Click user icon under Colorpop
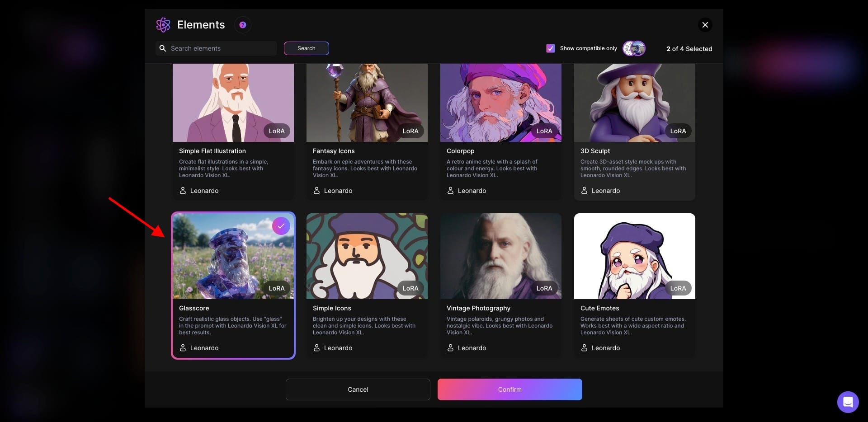868x422 pixels. point(450,191)
